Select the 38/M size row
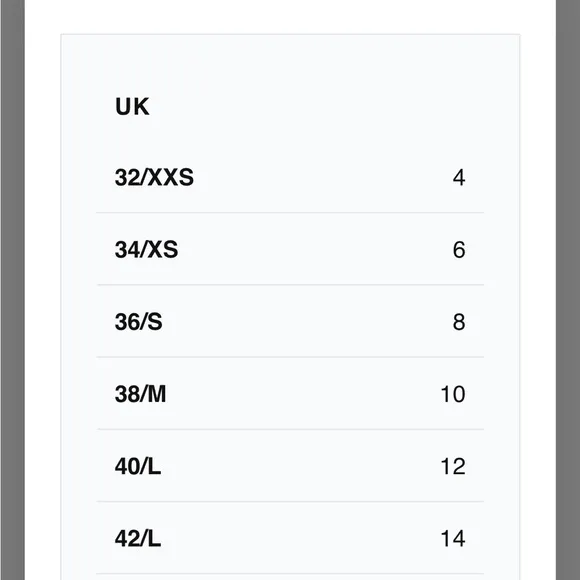Screen dimensions: 580x580 (x=290, y=394)
